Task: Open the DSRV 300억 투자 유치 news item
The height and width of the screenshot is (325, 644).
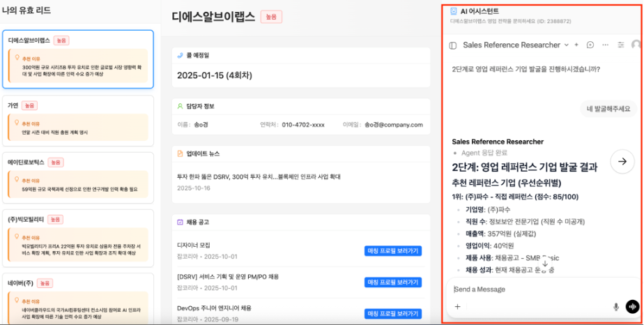Action: point(258,176)
